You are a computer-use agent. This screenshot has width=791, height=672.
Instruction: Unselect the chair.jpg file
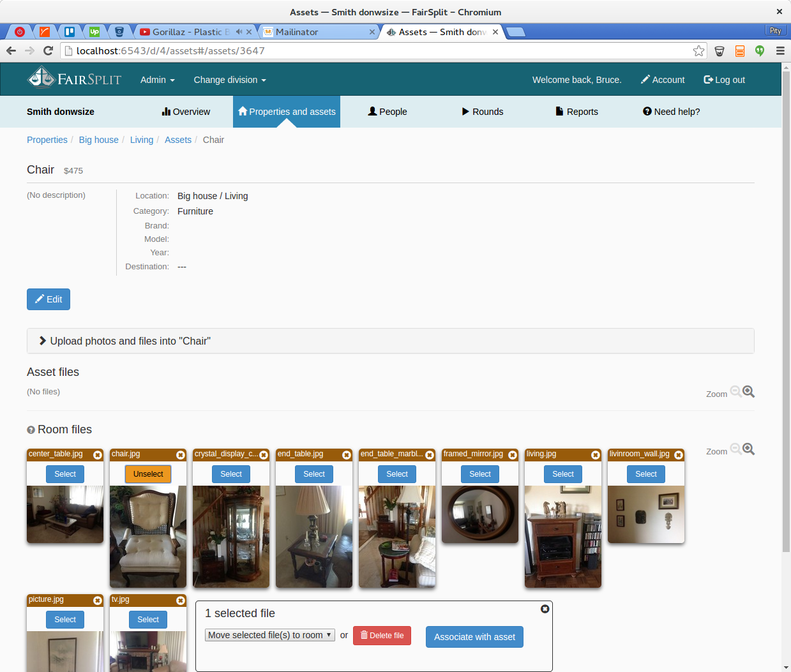click(148, 474)
